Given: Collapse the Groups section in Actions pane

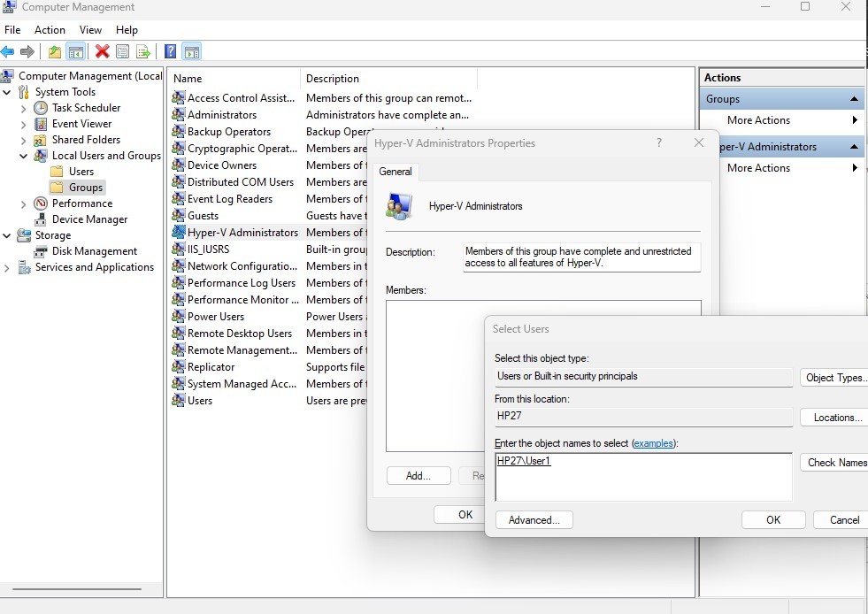Looking at the screenshot, I should [x=855, y=99].
